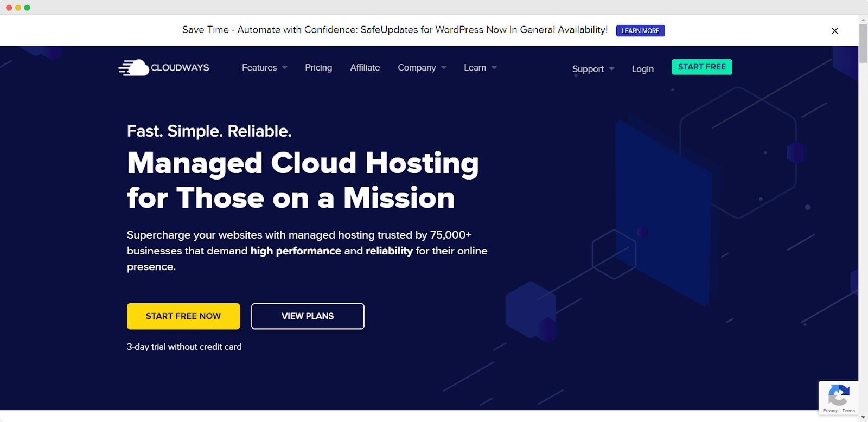
Task: Click the Cloudways logo icon
Action: point(133,67)
